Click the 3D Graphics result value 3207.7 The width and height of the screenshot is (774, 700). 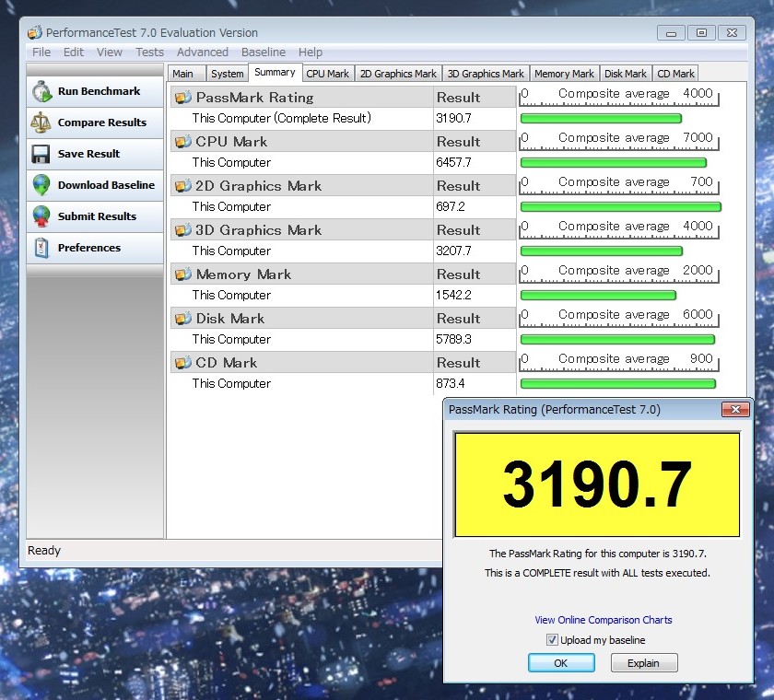click(453, 251)
